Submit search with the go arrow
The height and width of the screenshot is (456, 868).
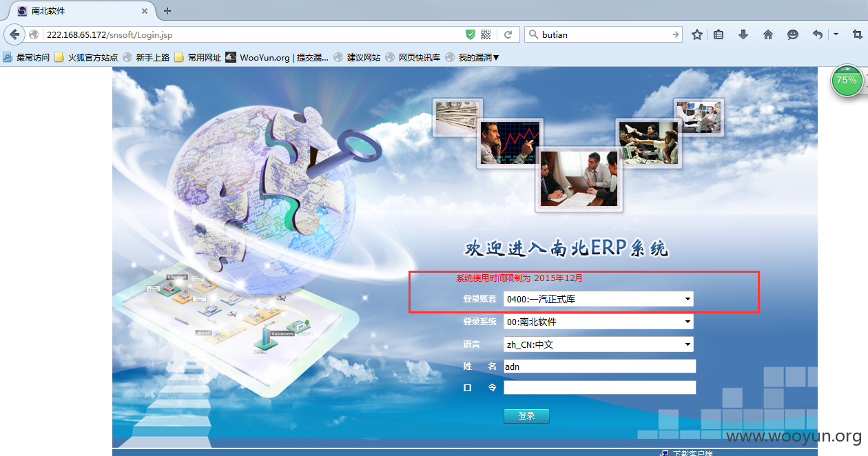[676, 34]
